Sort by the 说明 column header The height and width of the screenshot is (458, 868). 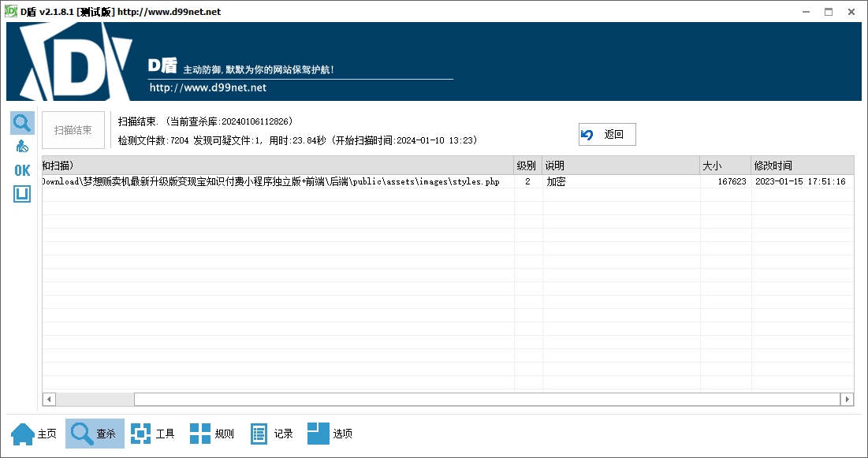pos(620,166)
